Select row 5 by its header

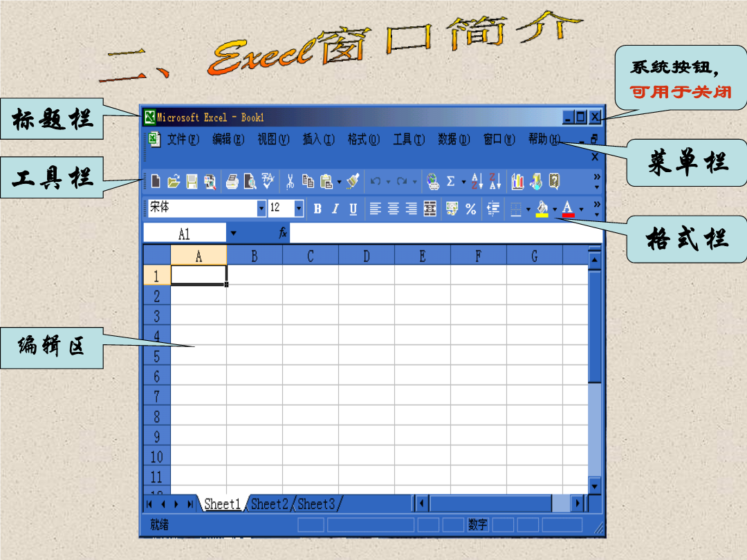157,357
